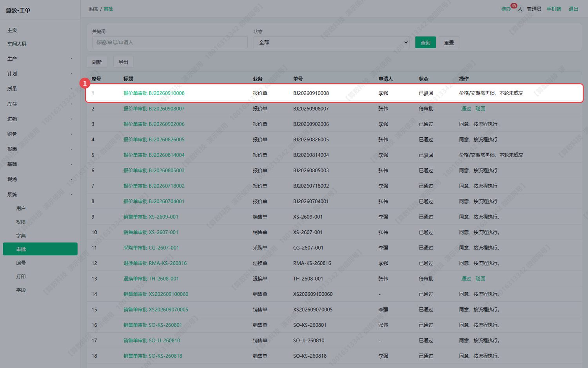The height and width of the screenshot is (368, 588).
Task: Go to the 权限 submenu item
Action: coord(21,222)
